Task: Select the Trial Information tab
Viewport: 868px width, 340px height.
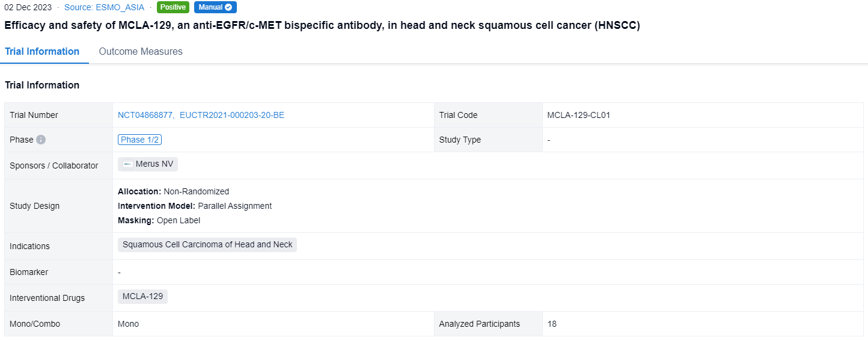Action: tap(42, 52)
